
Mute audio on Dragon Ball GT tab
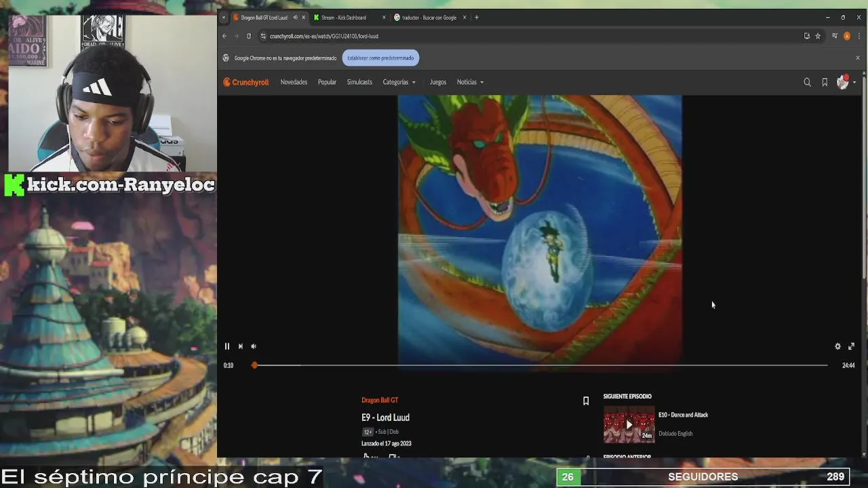[x=295, y=18]
